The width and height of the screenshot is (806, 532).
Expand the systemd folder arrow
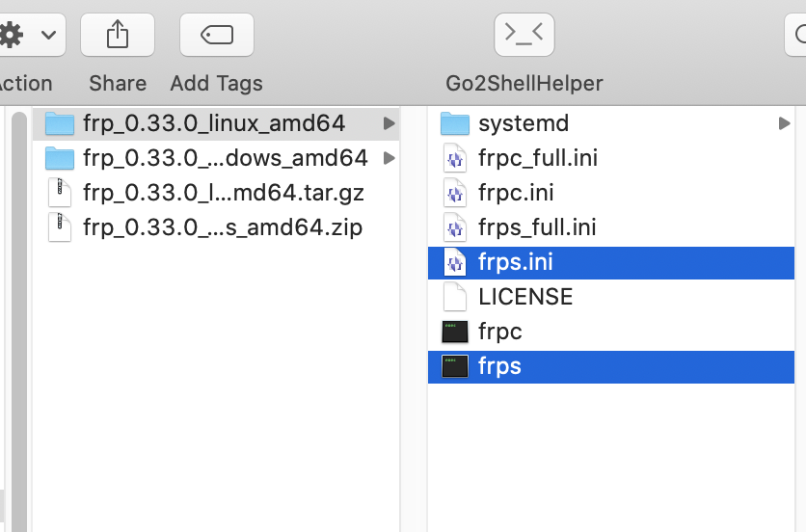784,123
